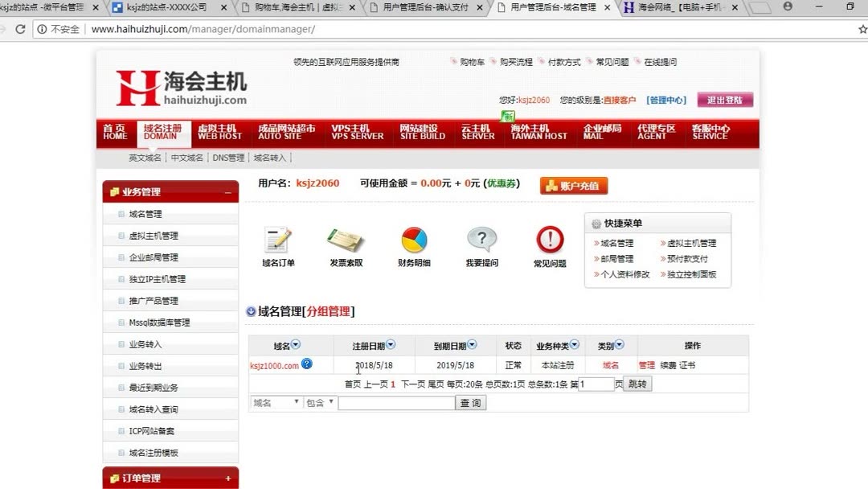Open the 到期日期 column sort dropdown
This screenshot has height=489, width=868.
pyautogui.click(x=475, y=344)
